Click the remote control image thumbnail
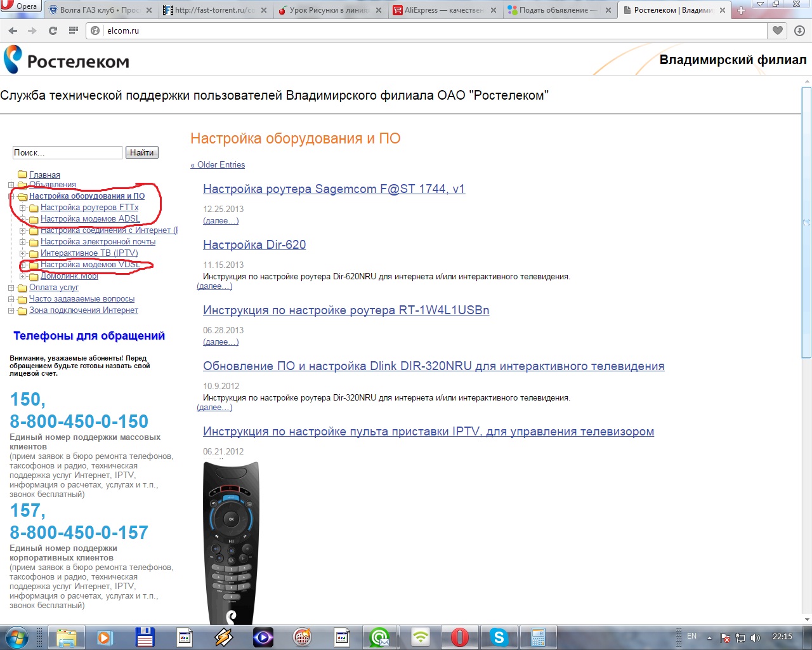Image resolution: width=812 pixels, height=650 pixels. pos(231,543)
